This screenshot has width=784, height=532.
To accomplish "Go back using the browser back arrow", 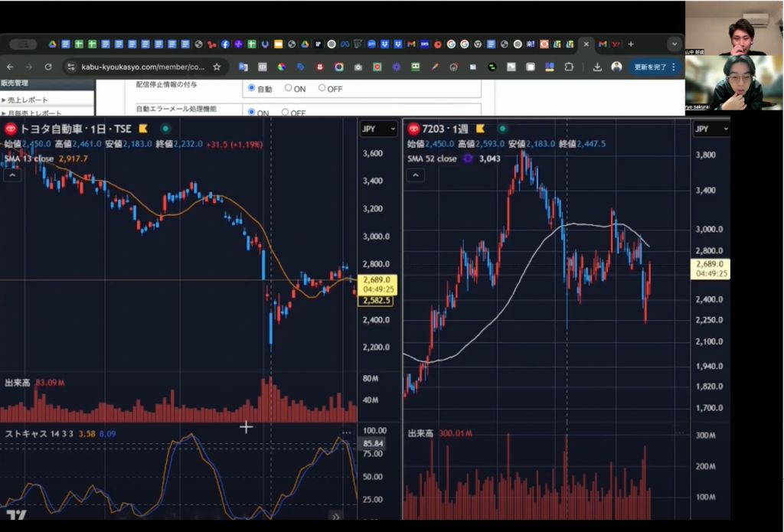I will (x=10, y=67).
